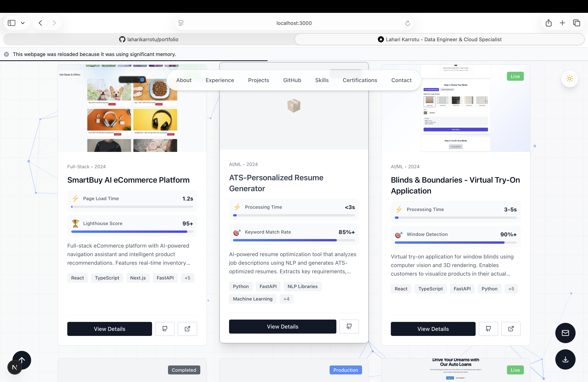Image resolution: width=588 pixels, height=382 pixels.
Task: View Details for ATS-Personalized Resume Generator
Action: click(x=282, y=326)
